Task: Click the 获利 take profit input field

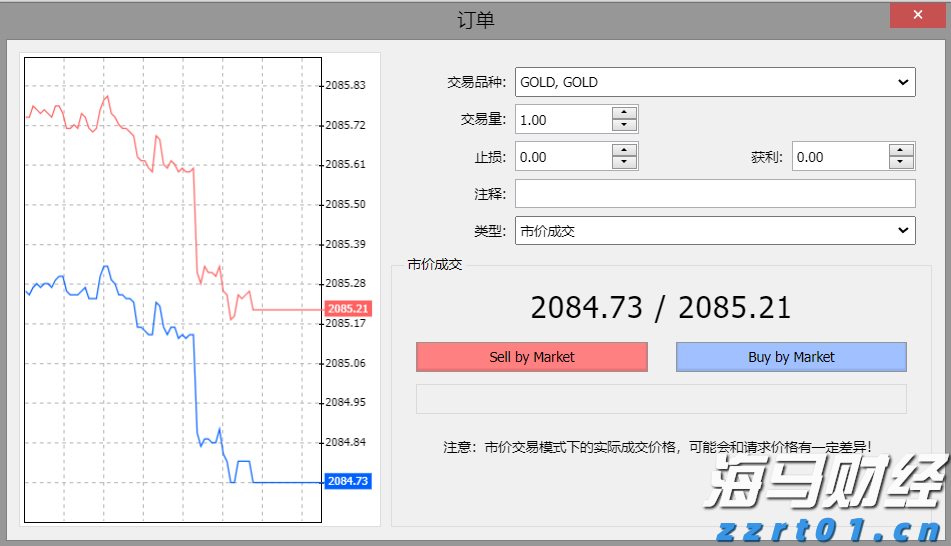Action: pyautogui.click(x=839, y=157)
